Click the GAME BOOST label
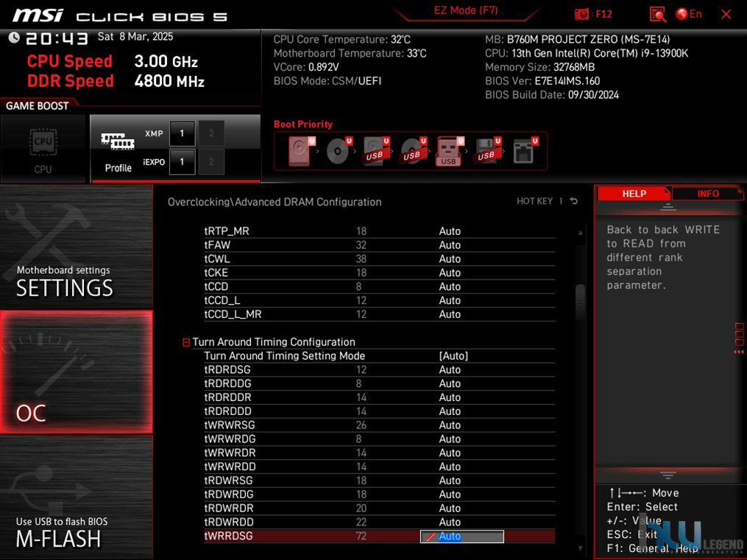This screenshot has width=747, height=560. [37, 106]
